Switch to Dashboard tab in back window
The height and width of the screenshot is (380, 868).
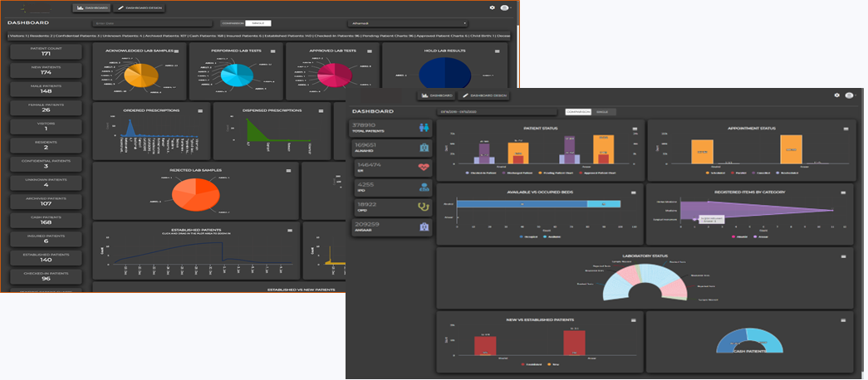91,8
